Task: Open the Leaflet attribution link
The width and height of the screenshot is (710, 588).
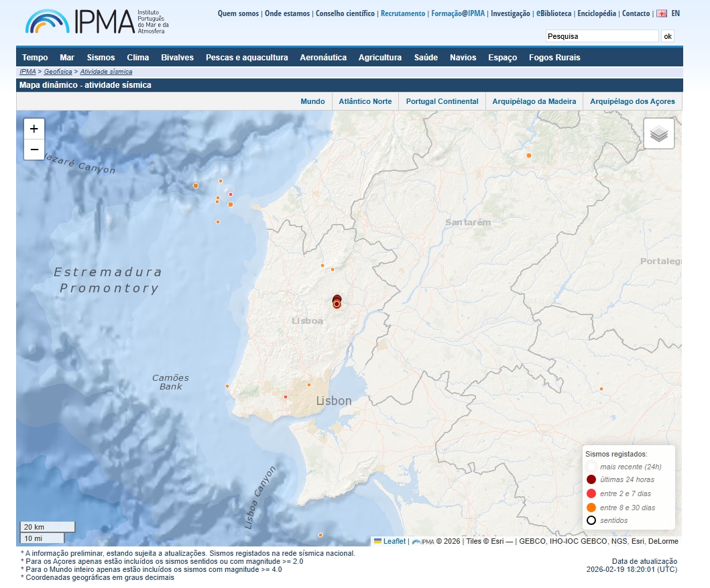Action: [394, 541]
